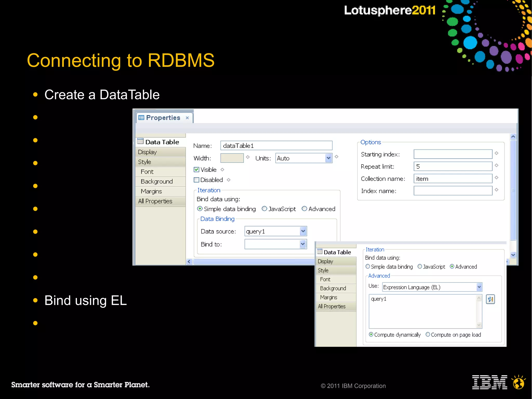Screen dimensions: 532x399
Task: Open the Display tab in the upper panel
Action: [161, 152]
